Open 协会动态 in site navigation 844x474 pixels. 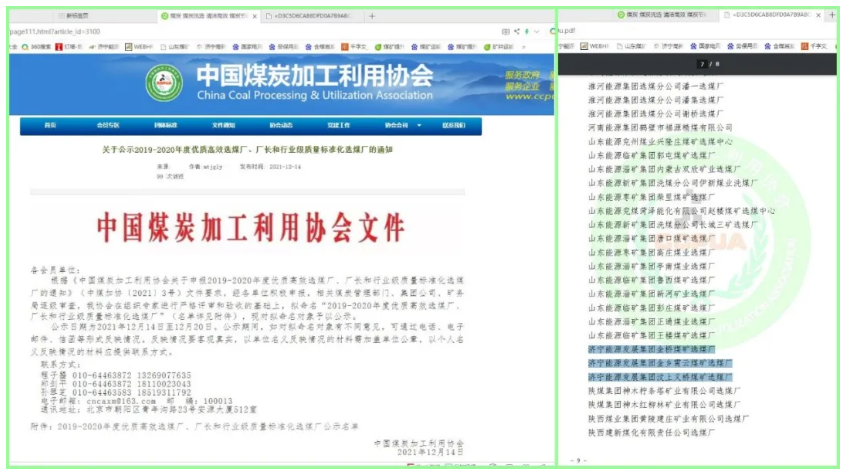tap(280, 125)
